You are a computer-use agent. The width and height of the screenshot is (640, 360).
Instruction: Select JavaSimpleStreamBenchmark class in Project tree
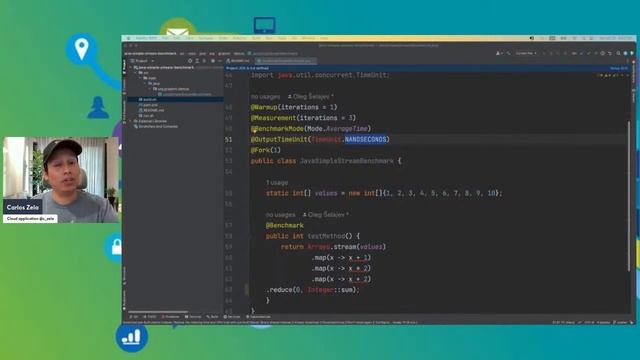tap(185, 94)
